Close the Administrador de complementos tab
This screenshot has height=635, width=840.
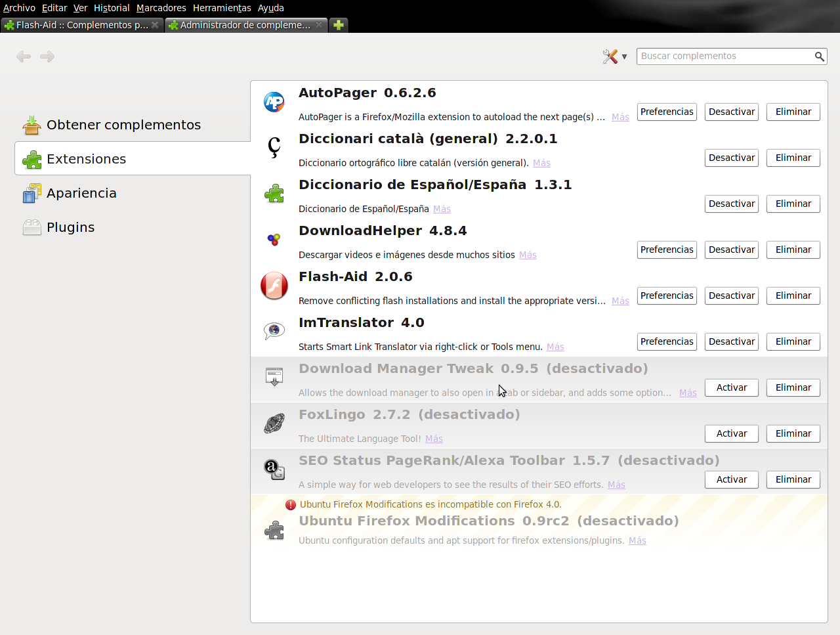(x=319, y=25)
